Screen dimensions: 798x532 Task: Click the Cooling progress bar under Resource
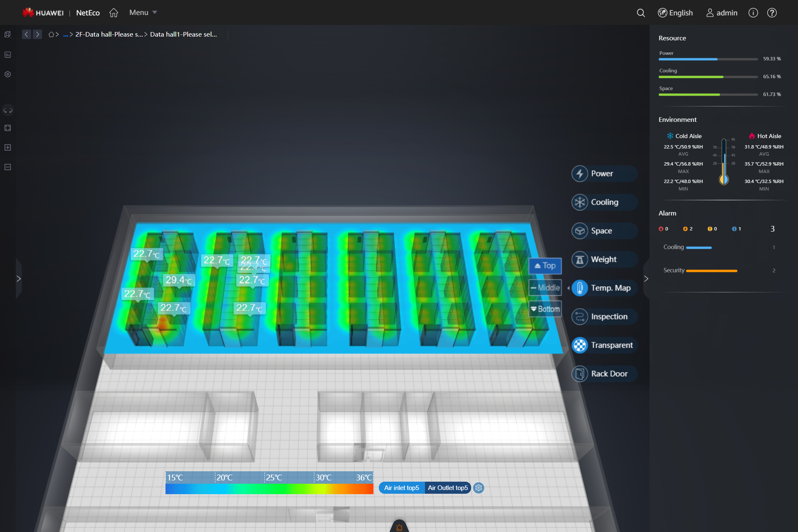pos(707,77)
